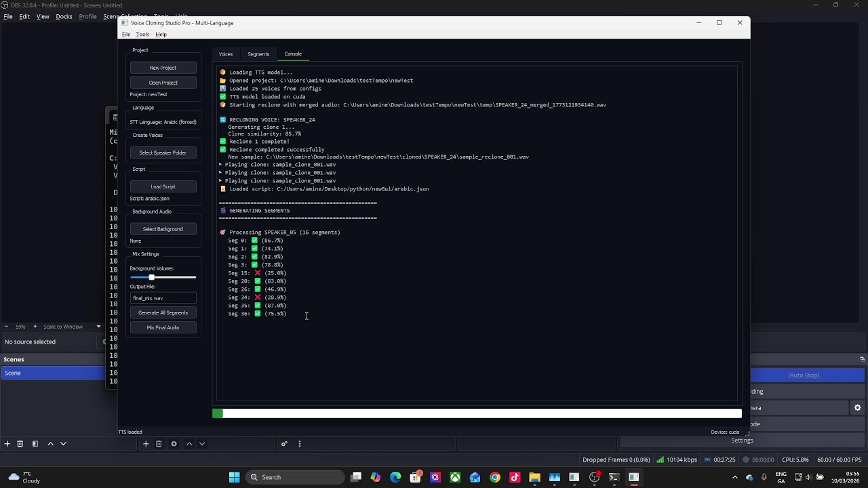Open Microsoft Edge from taskbar
This screenshot has height=488, width=868.
pos(395,477)
